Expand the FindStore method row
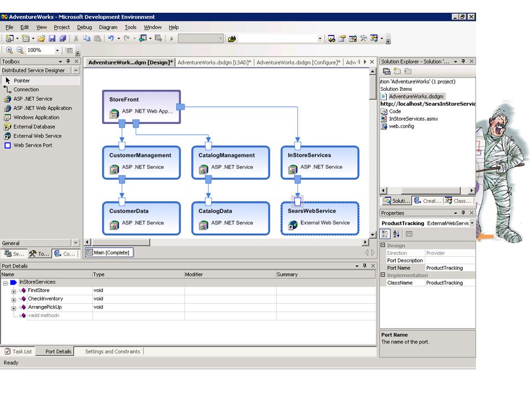532x399 pixels. (x=13, y=291)
